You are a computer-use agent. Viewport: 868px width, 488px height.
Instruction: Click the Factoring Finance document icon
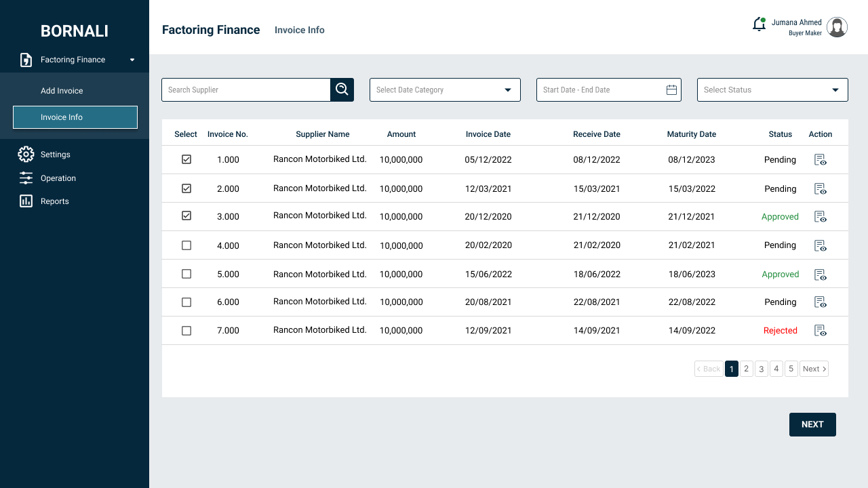26,60
